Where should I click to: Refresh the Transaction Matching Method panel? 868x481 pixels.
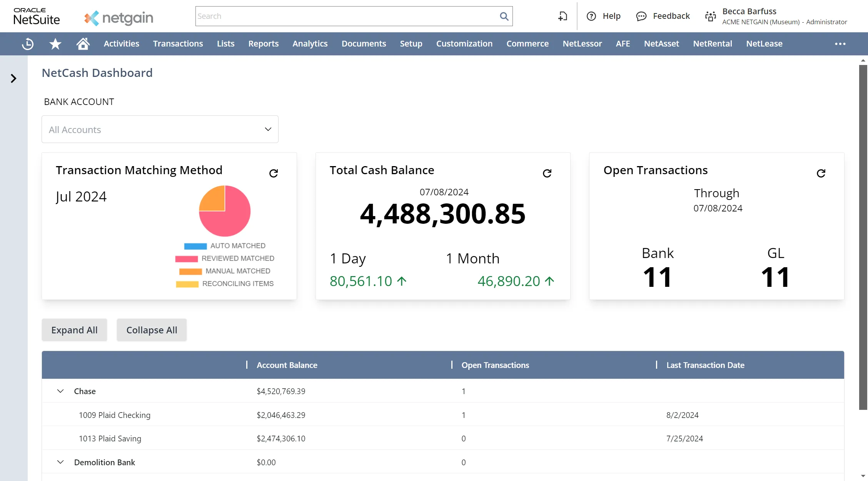[x=274, y=173]
